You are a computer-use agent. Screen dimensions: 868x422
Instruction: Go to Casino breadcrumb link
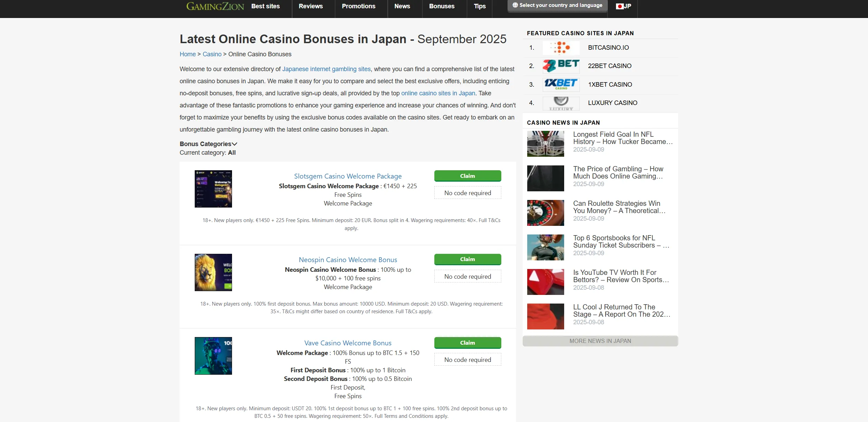pos(212,54)
